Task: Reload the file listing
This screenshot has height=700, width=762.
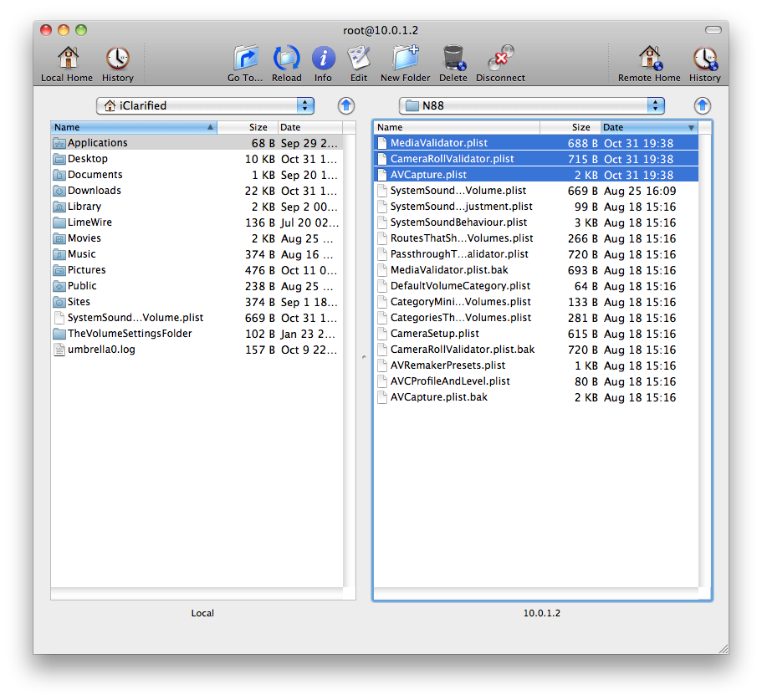Action: tap(286, 59)
